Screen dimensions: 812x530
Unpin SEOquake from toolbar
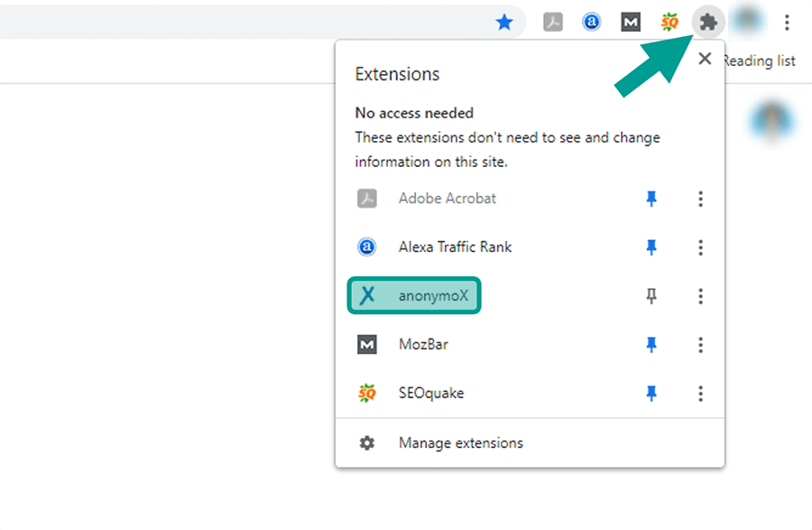[x=651, y=394]
